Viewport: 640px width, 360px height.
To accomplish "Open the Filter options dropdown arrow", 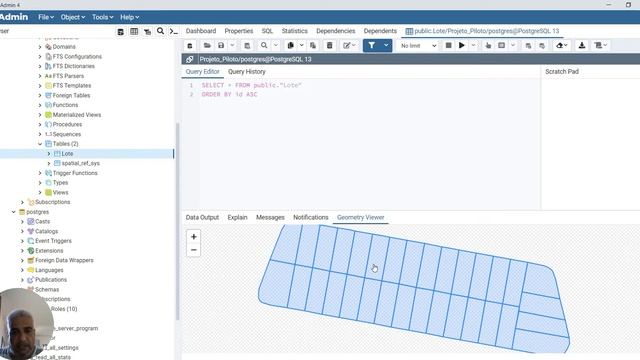I will coord(386,45).
